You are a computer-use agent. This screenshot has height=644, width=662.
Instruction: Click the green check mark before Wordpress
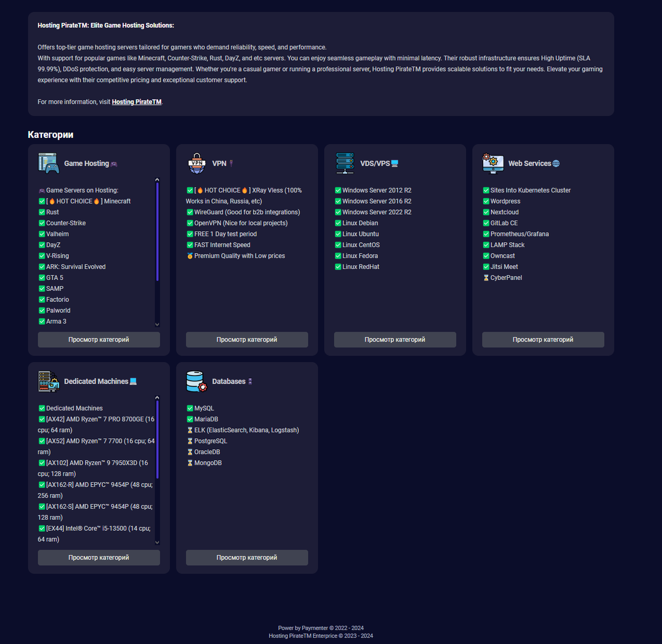pyautogui.click(x=486, y=201)
